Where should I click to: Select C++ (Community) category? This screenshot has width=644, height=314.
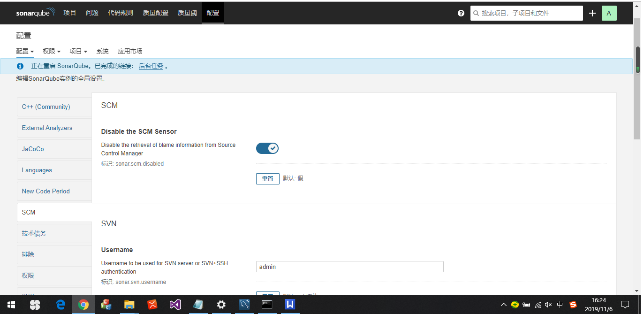coord(54,107)
